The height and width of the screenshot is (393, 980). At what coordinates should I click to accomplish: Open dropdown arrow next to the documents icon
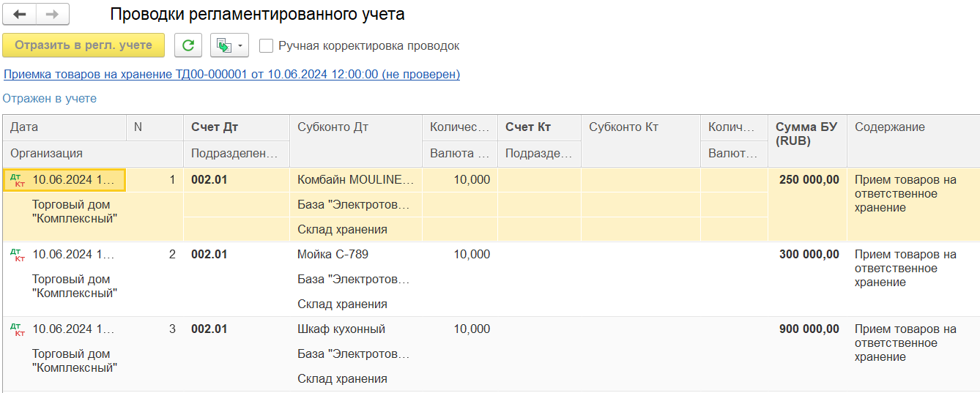(x=240, y=45)
